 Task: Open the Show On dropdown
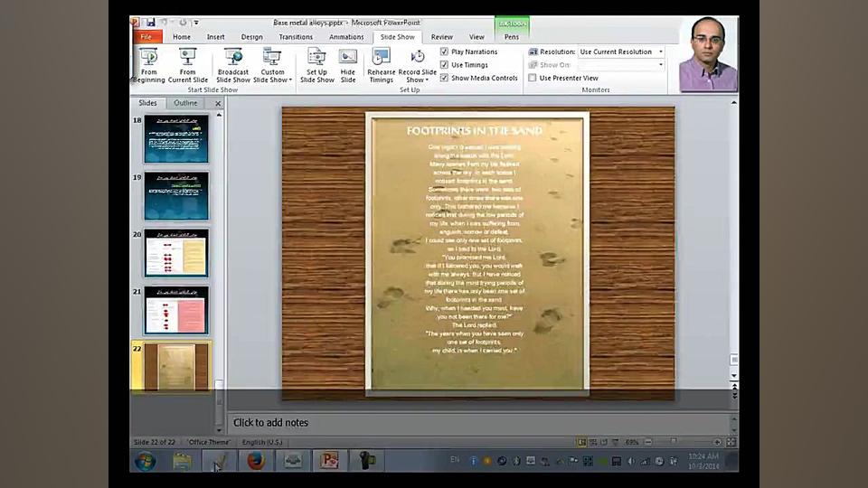click(x=660, y=65)
